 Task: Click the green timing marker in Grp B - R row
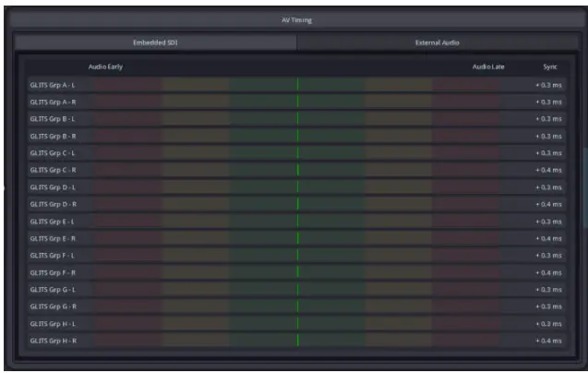[298, 136]
